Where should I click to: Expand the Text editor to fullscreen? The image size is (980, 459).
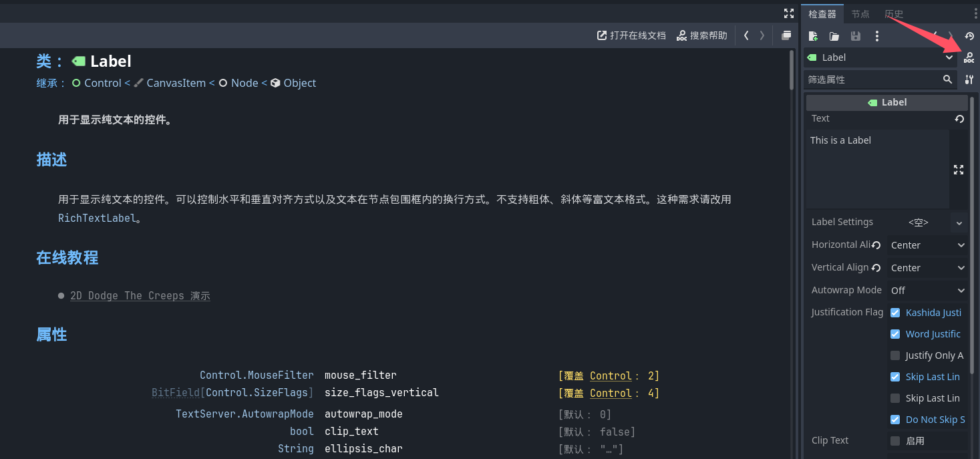coord(959,170)
